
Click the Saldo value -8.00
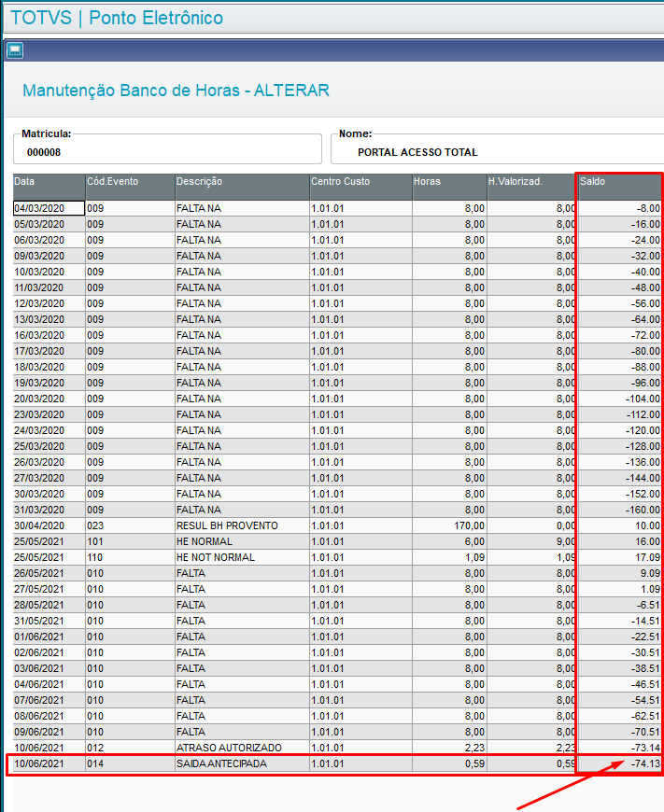[648, 208]
